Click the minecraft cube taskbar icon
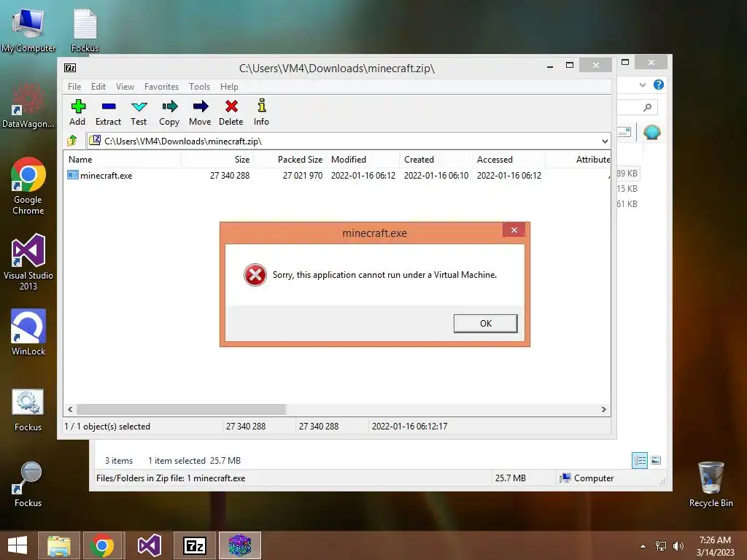This screenshot has height=560, width=747. 239,545
